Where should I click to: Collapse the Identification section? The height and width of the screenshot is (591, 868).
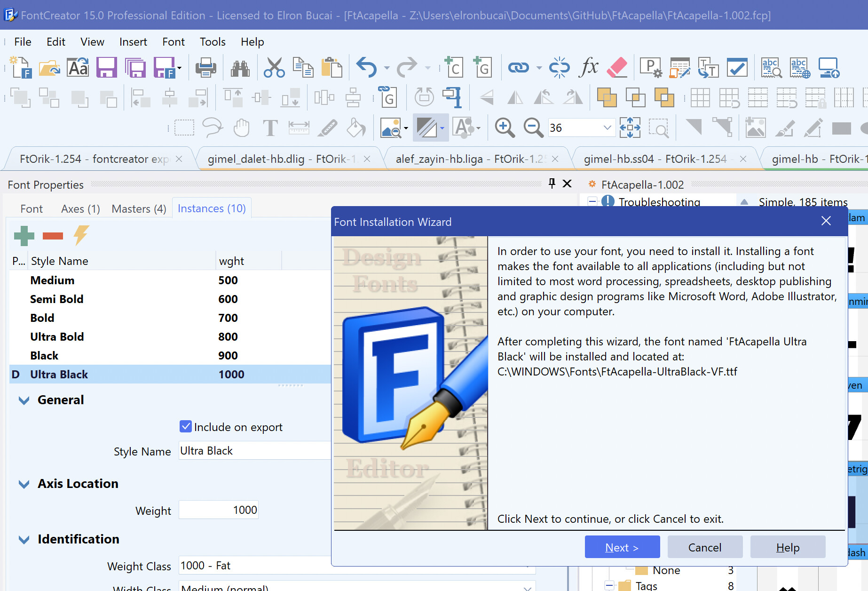pos(24,540)
